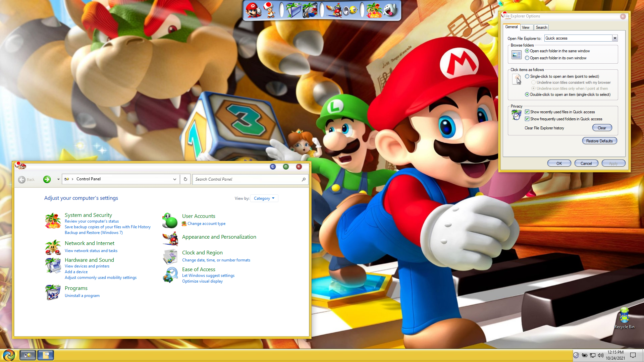Open the Uninstall a program link
The image size is (644, 362).
click(x=82, y=296)
